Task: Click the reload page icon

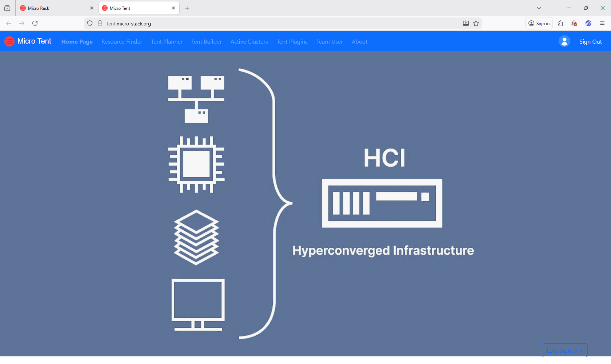Action: (x=35, y=23)
